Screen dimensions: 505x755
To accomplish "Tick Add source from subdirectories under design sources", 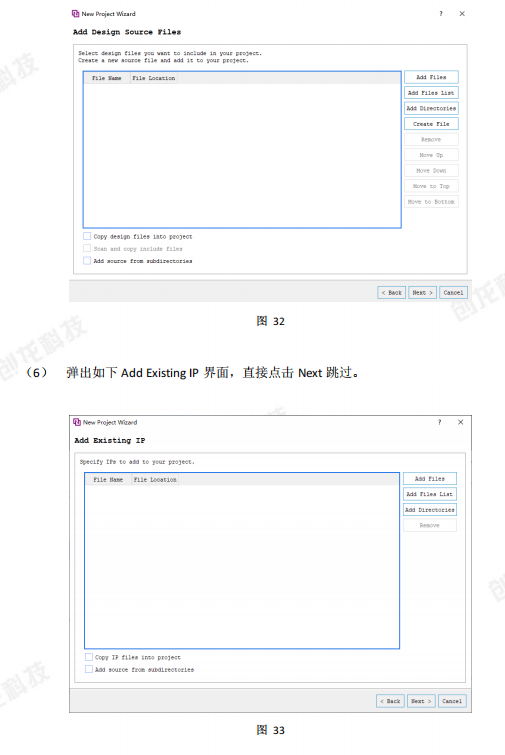I will [87, 260].
